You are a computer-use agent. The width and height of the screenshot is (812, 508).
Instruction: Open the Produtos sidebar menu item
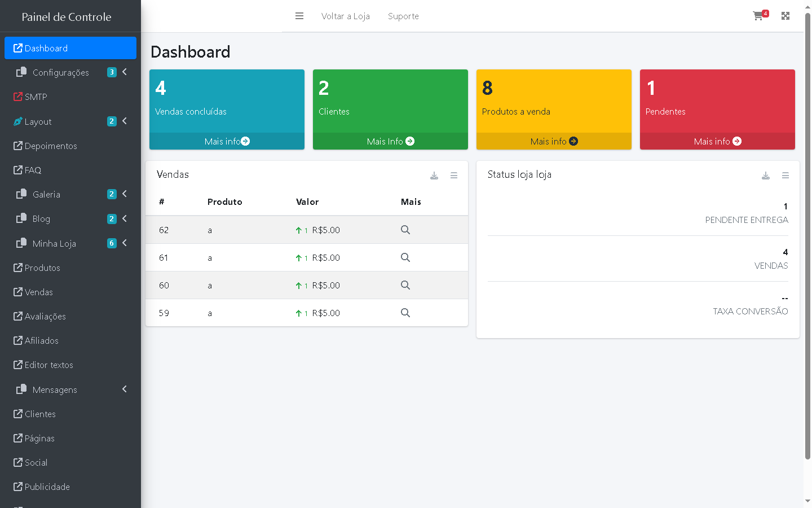(42, 268)
